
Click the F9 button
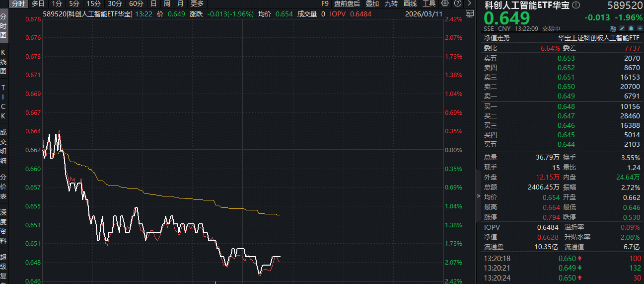[x=325, y=3]
